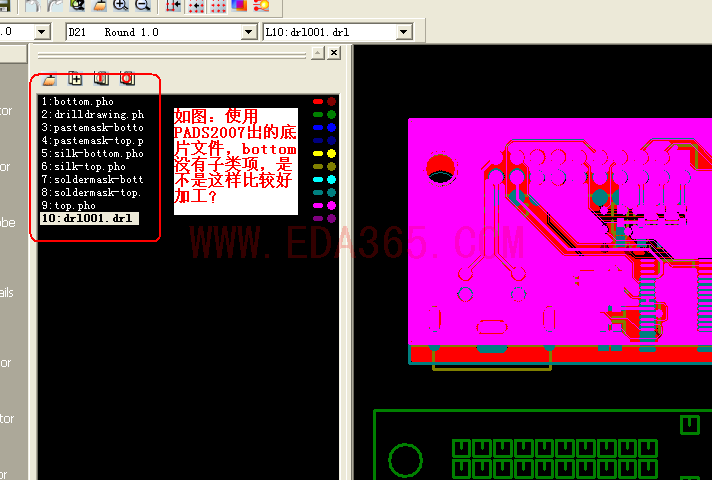Select layer 6:silk-top.pho
Image resolution: width=713 pixels, height=480 pixels.
pos(83,166)
